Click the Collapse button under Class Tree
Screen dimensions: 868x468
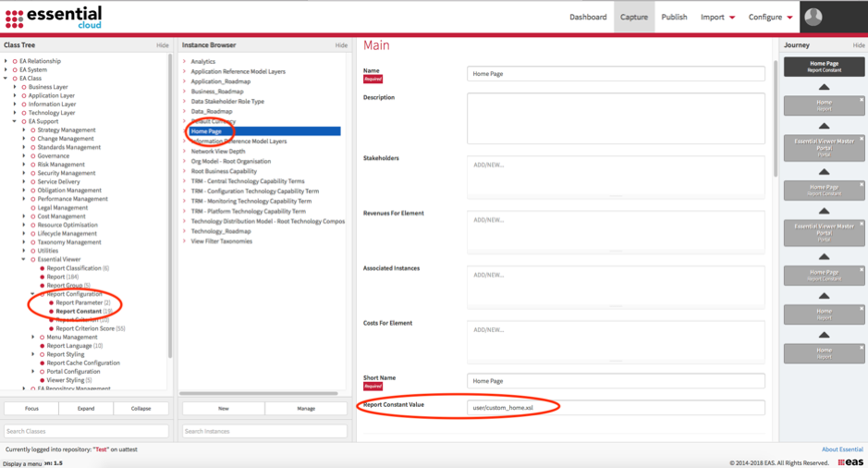141,408
